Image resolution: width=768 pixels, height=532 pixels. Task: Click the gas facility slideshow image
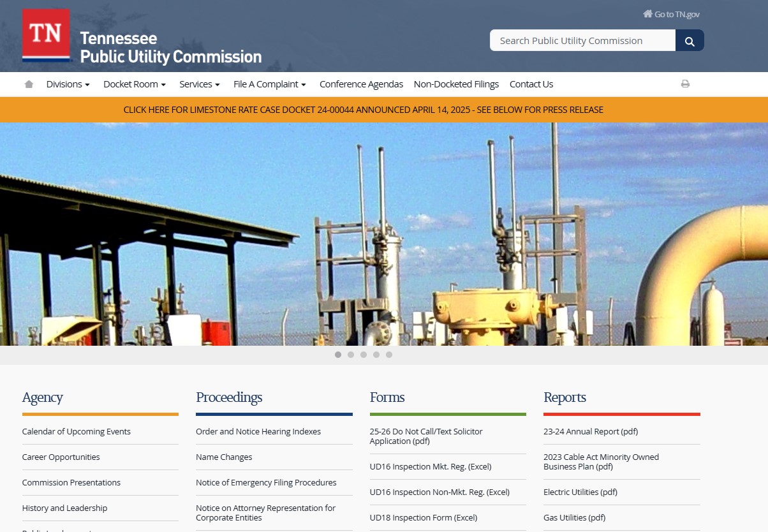[384, 234]
